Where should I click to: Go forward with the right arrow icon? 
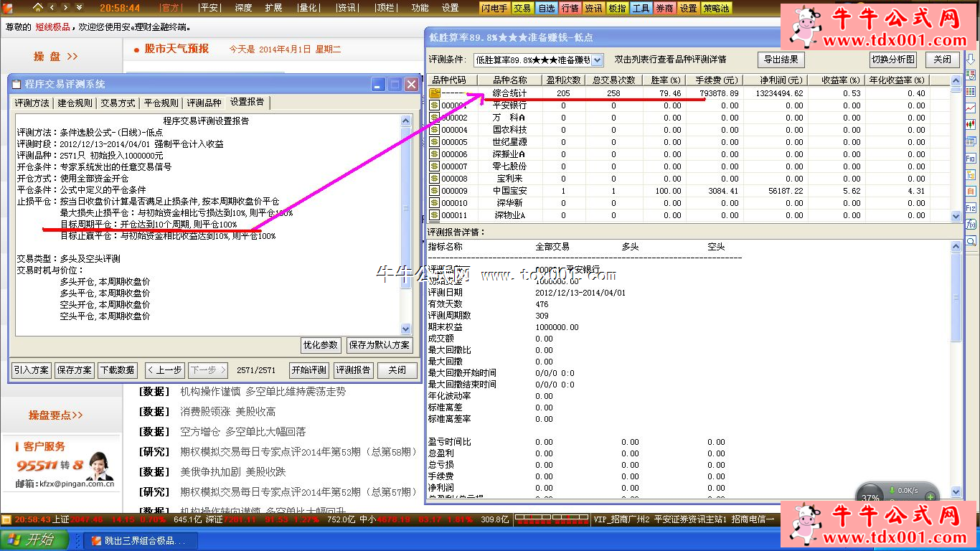point(65,8)
